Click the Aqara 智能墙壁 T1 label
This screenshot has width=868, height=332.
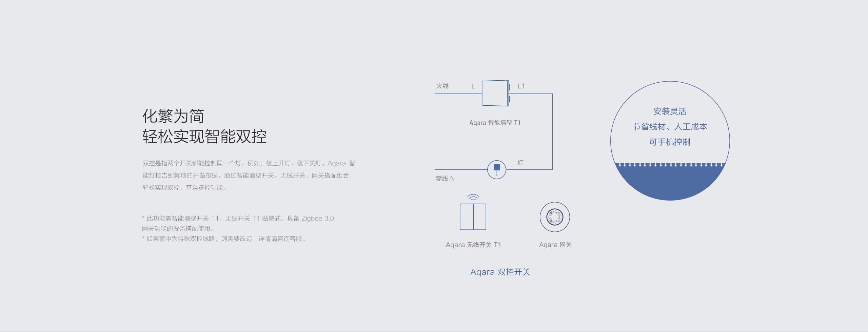[495, 123]
